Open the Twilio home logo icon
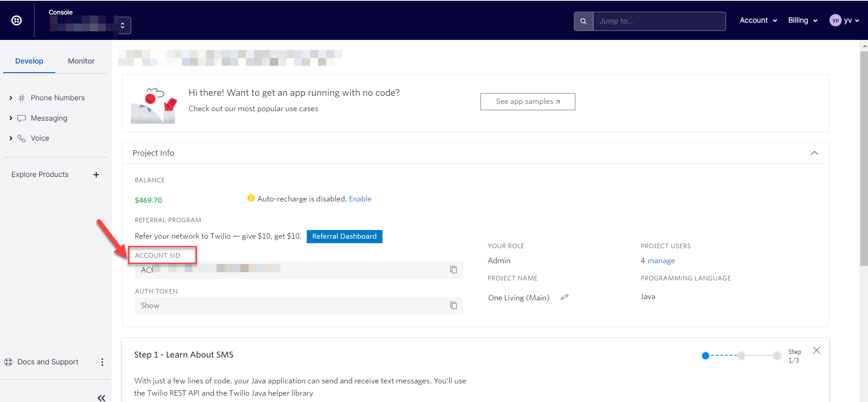868x402 pixels. point(17,20)
